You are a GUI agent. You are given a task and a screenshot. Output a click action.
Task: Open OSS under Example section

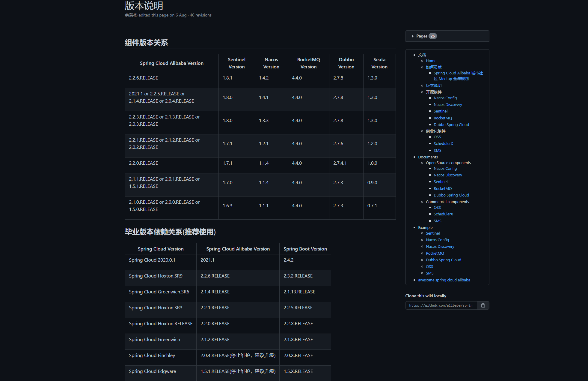click(x=429, y=267)
